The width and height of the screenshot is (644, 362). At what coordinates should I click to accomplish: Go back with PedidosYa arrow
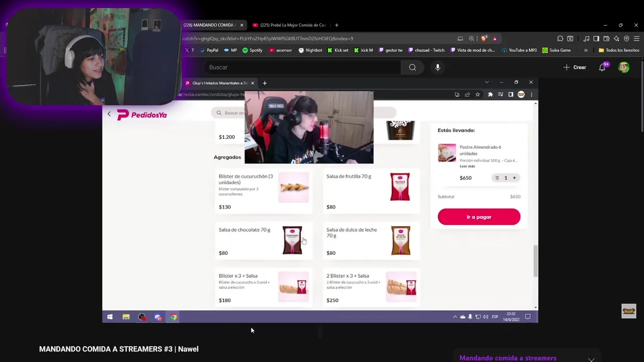[109, 114]
